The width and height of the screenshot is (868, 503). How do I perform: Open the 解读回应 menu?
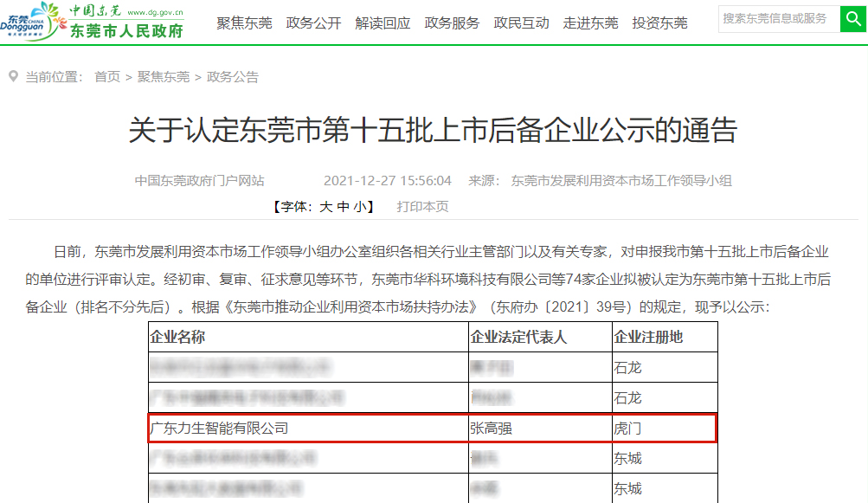(x=383, y=23)
